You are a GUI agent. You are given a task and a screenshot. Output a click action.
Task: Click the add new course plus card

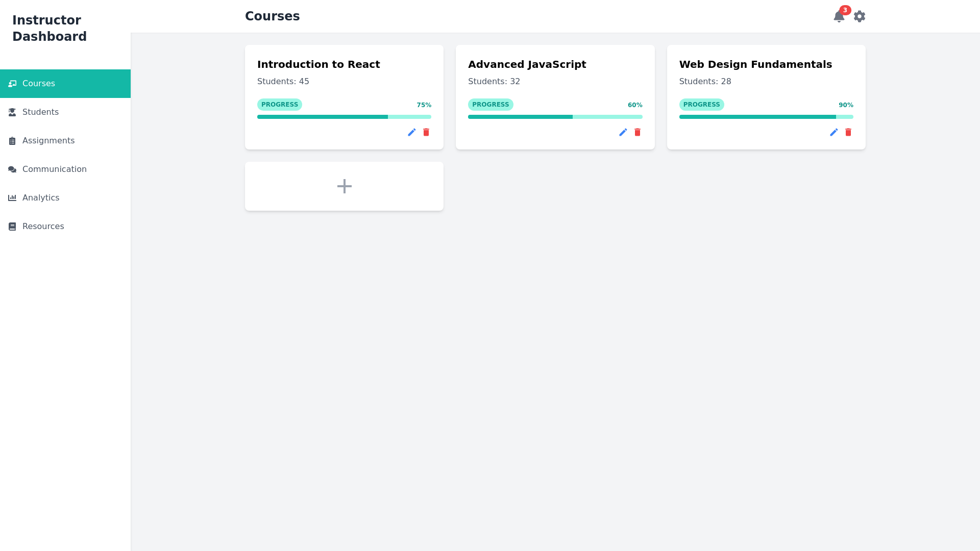(x=344, y=186)
